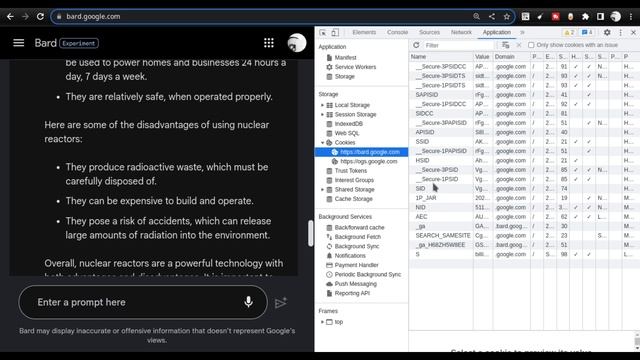Switch to the Elements tab
This screenshot has height=360, width=640.
364,32
